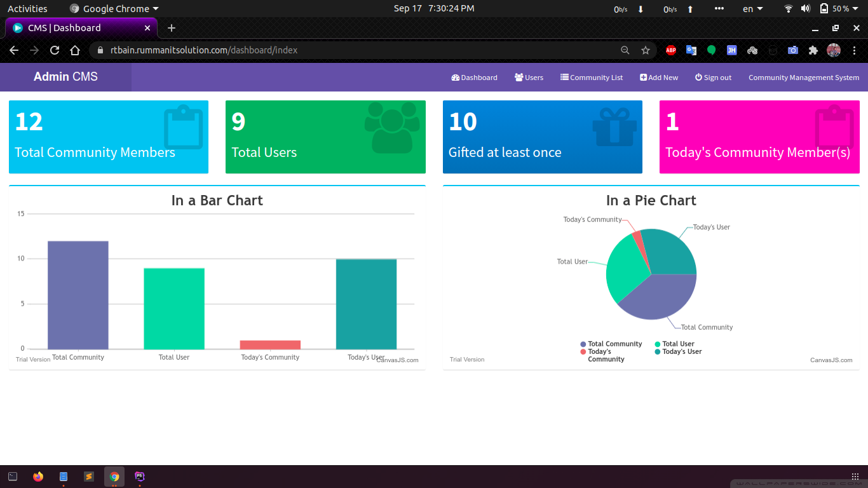Expand the 'en' language input dropdown
Viewport: 868px width, 488px height.
pyautogui.click(x=752, y=9)
